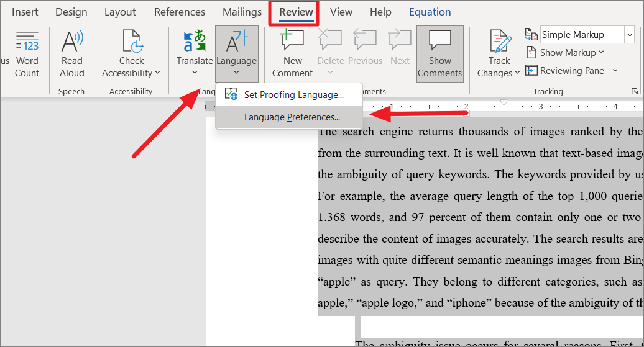Open the Equation contextual tab

pos(430,12)
